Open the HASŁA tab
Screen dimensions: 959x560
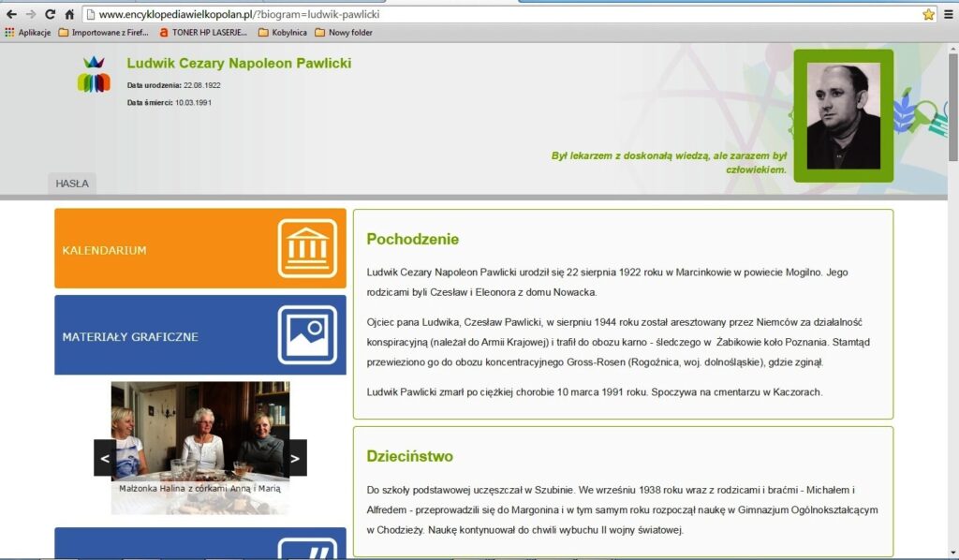click(72, 184)
